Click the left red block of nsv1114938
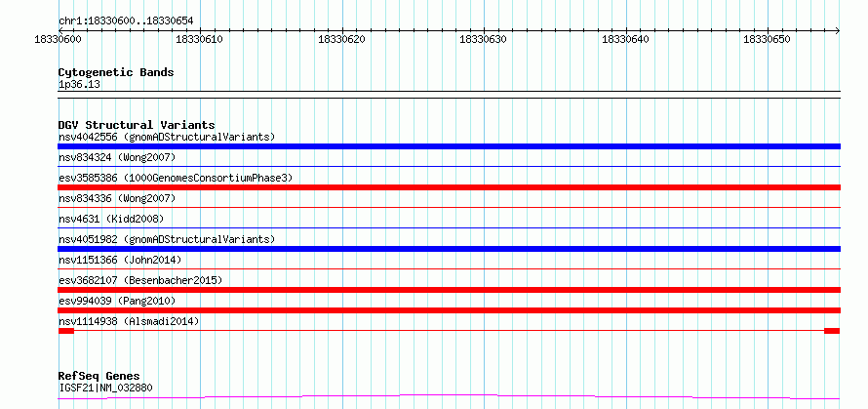The image size is (868, 409). coord(66,331)
